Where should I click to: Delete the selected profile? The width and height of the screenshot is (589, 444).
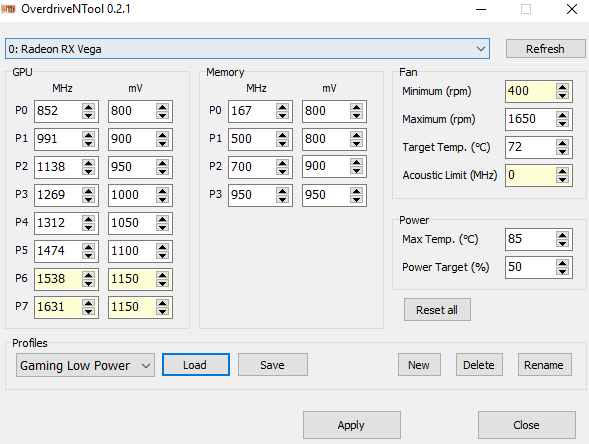click(479, 365)
